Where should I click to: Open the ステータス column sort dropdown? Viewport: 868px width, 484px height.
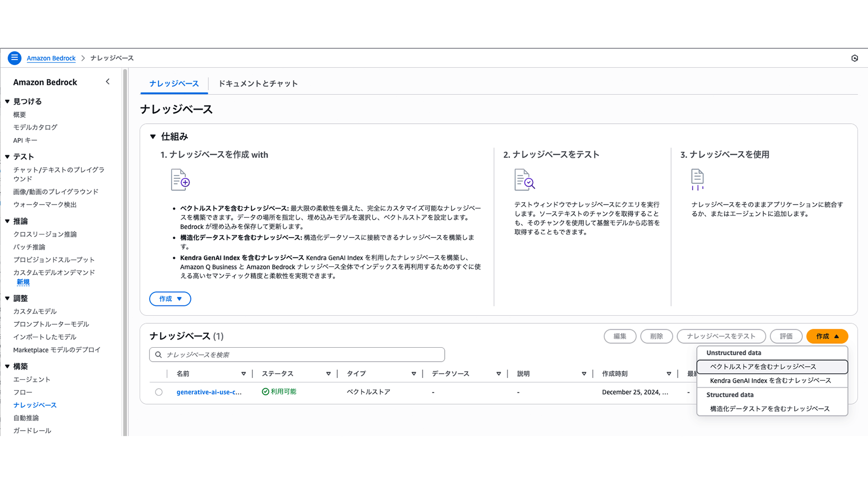(x=329, y=373)
